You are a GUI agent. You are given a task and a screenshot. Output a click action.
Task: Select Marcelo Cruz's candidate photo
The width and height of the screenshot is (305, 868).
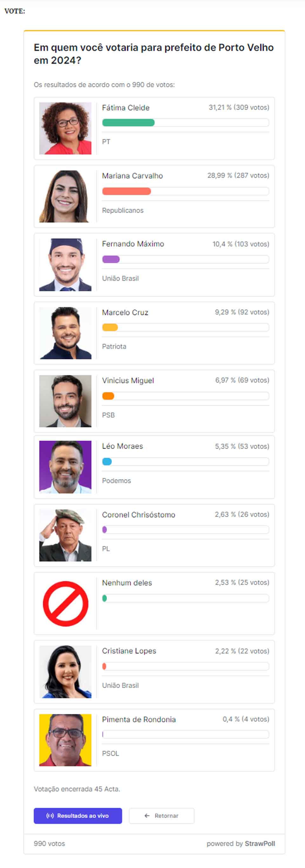click(65, 333)
